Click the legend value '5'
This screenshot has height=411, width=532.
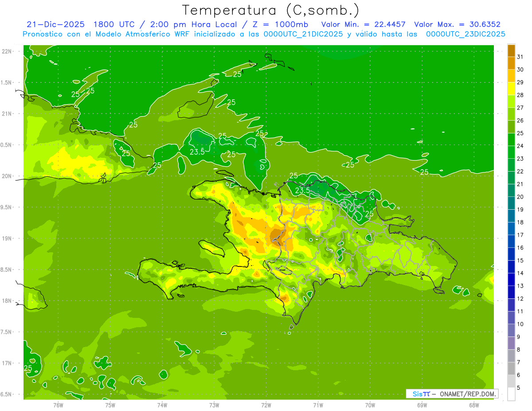click(519, 388)
